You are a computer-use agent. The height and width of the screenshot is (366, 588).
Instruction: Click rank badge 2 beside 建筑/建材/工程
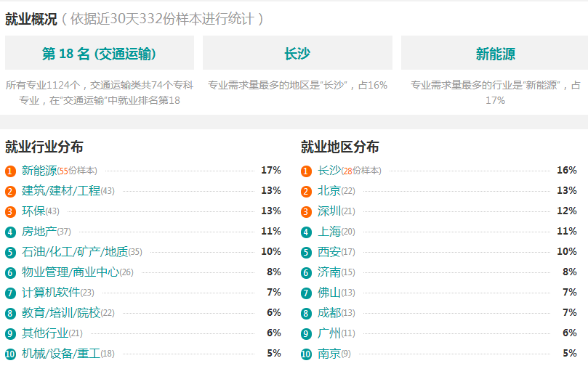pyautogui.click(x=10, y=192)
